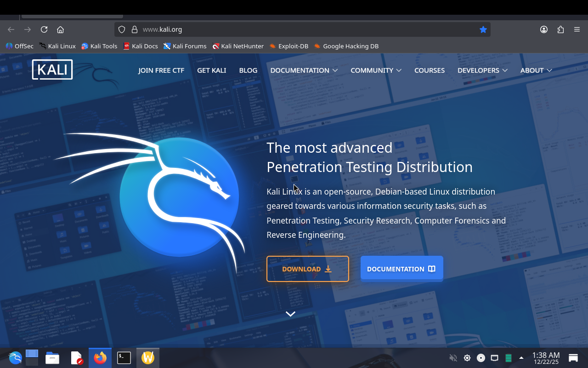This screenshot has height=368, width=588.
Task: Click the blue Documentation button
Action: tap(401, 269)
